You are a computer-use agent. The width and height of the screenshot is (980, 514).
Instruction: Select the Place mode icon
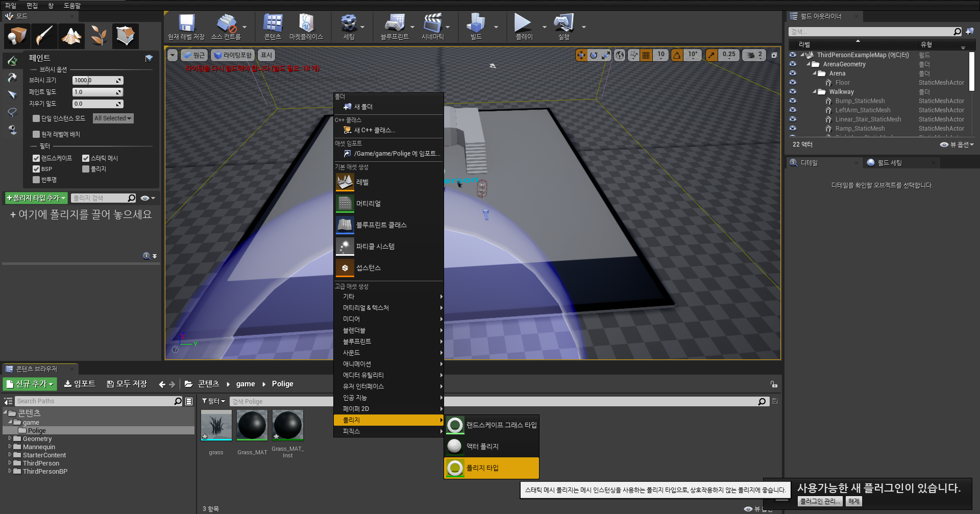(17, 36)
